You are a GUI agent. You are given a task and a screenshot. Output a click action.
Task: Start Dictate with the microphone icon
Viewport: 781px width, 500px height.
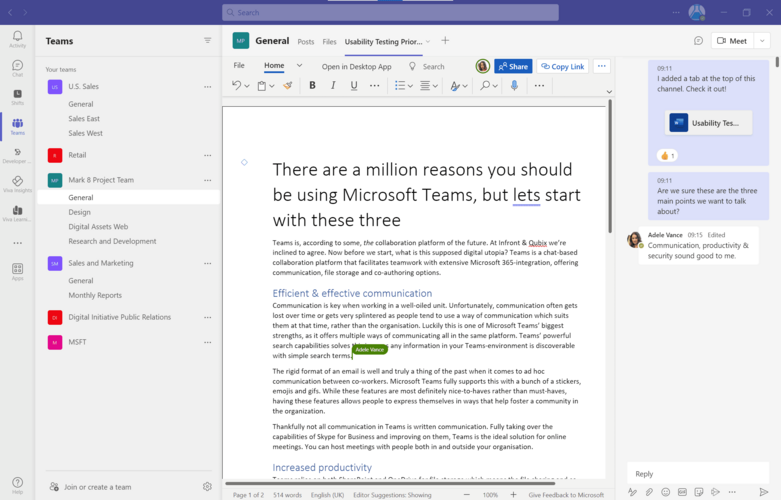(x=514, y=86)
